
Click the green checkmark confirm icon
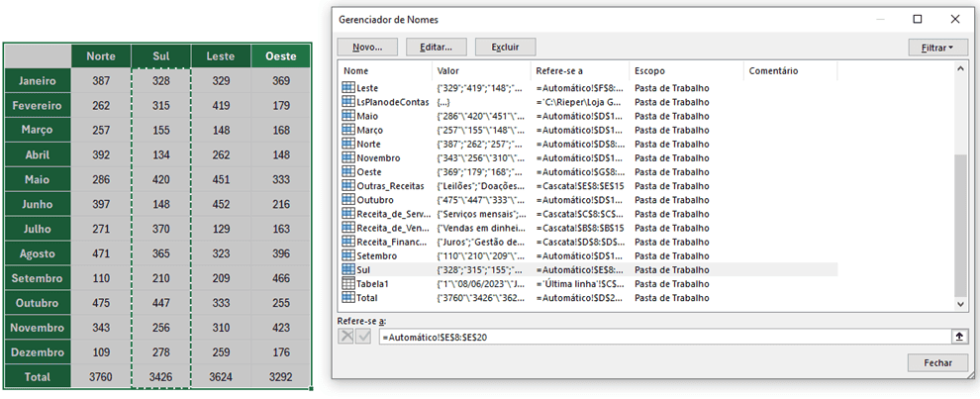click(x=363, y=337)
